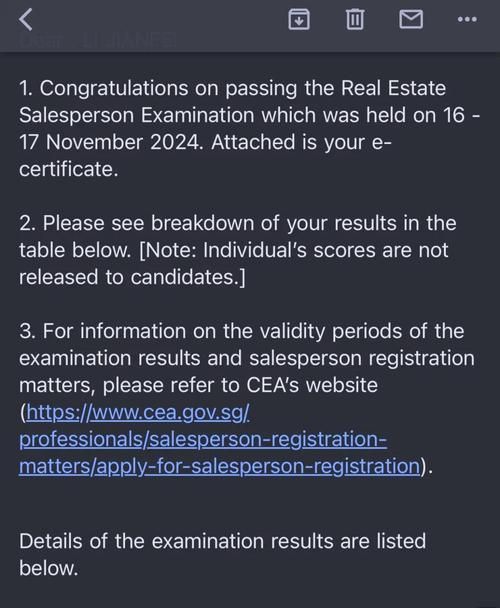Image resolution: width=500 pixels, height=608 pixels.
Task: Mark email unread via the envelope icon
Action: 411,19
